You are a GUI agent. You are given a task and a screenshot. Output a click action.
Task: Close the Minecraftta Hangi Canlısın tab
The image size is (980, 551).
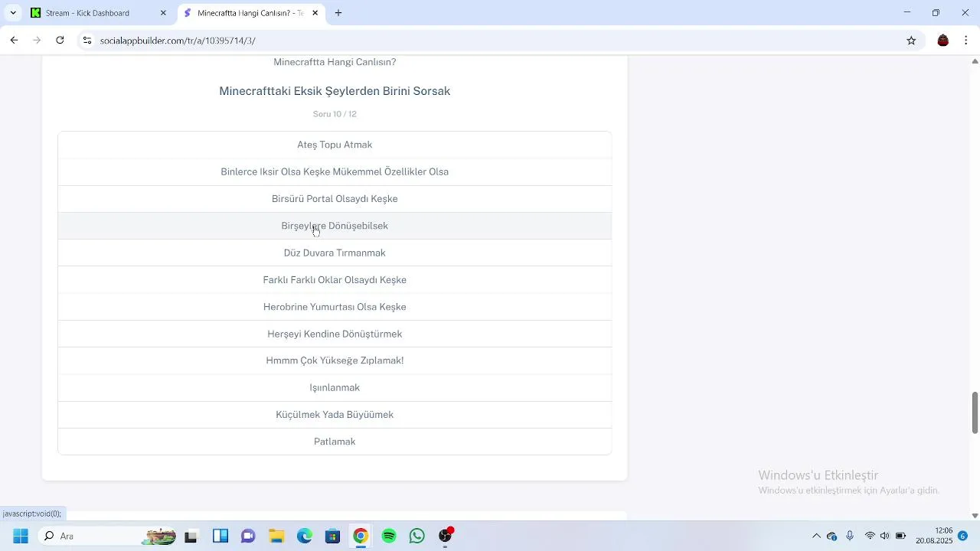[315, 13]
